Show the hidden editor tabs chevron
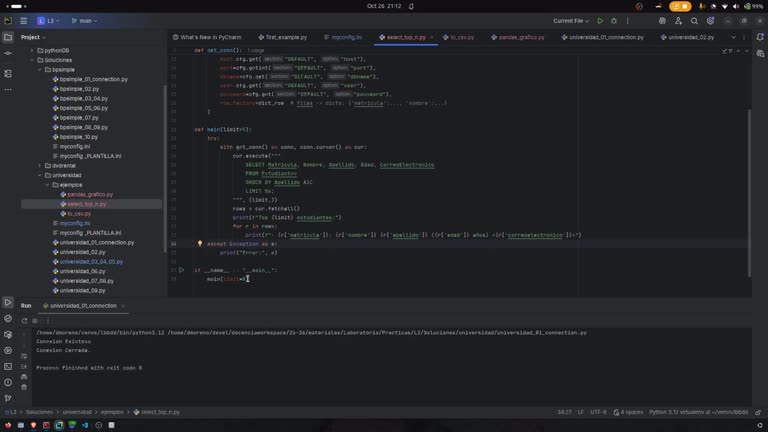The image size is (768, 432). (733, 37)
